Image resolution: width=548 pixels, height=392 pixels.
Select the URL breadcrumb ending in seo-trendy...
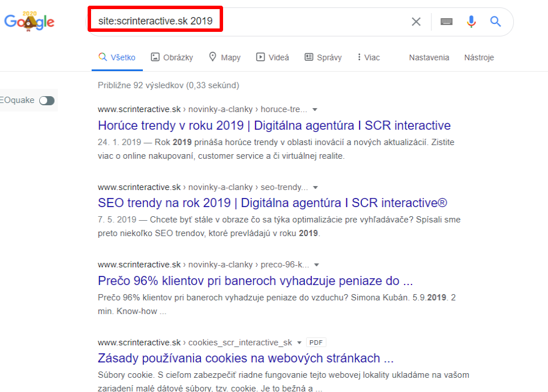203,187
